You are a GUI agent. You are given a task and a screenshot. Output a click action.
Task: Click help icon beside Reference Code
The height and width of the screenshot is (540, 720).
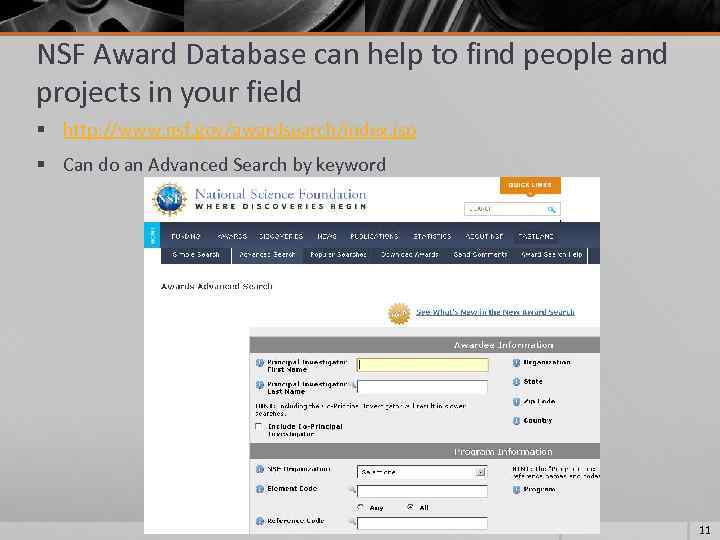(260, 521)
